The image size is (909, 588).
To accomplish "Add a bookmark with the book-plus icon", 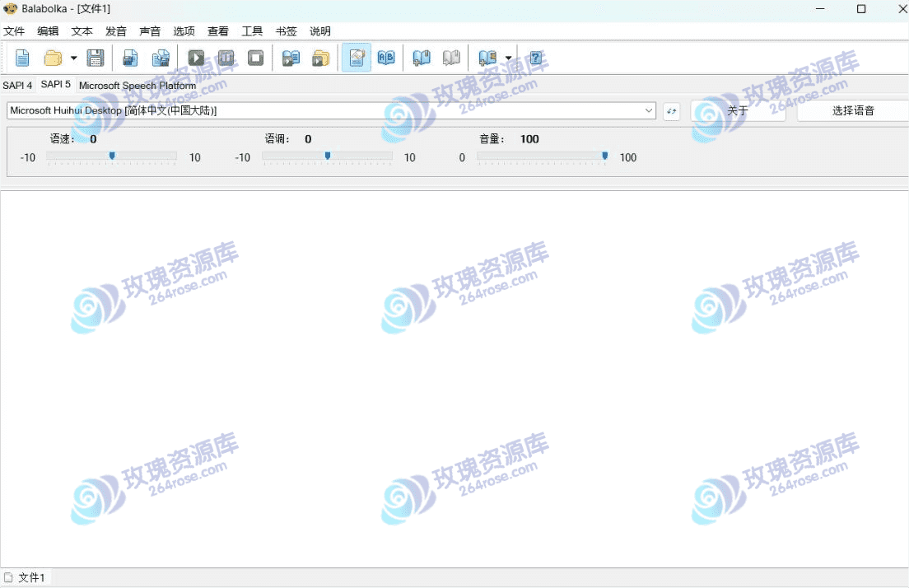I will click(x=422, y=58).
